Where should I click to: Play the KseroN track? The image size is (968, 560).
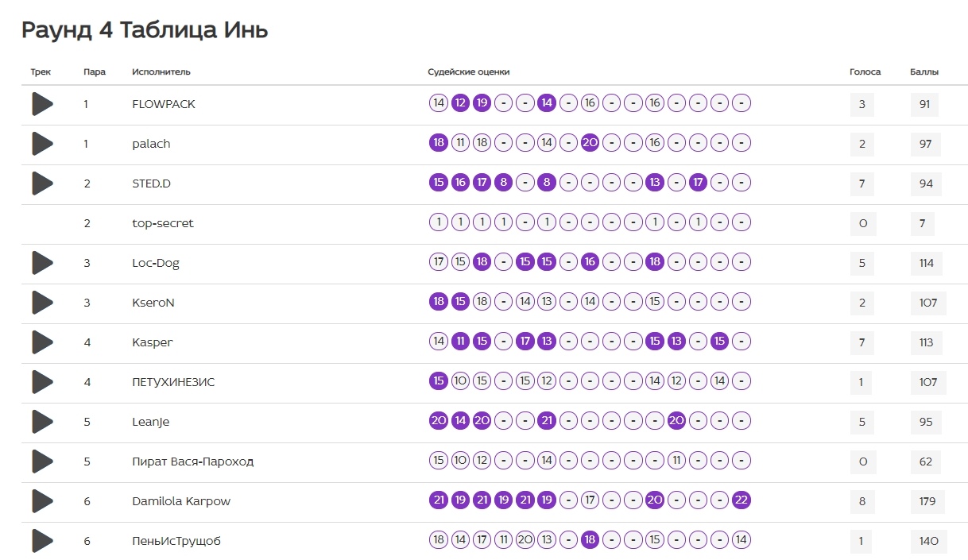pyautogui.click(x=42, y=303)
